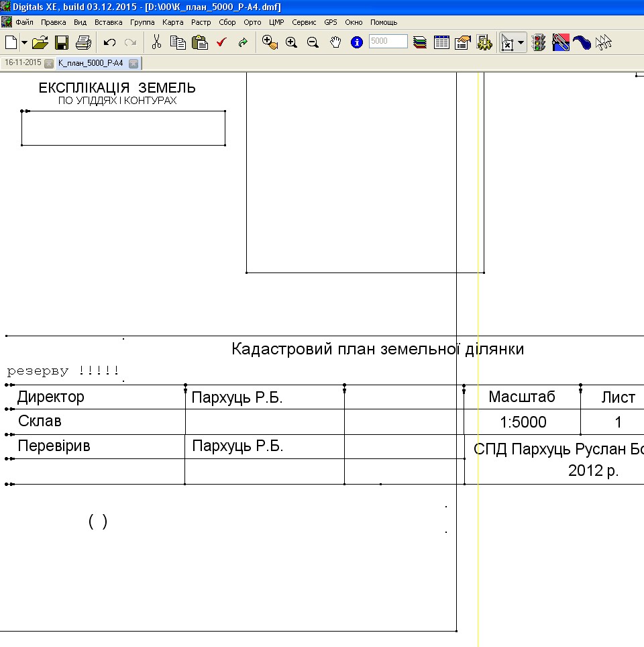Open dropdown arrow beside selection mode button
Screen dimensions: 644x647
[521, 43]
